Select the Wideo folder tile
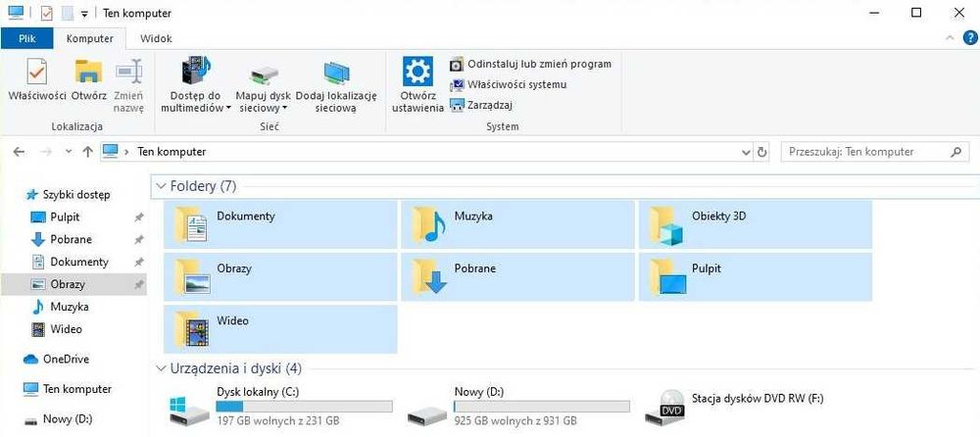The image size is (980, 437). 280,329
